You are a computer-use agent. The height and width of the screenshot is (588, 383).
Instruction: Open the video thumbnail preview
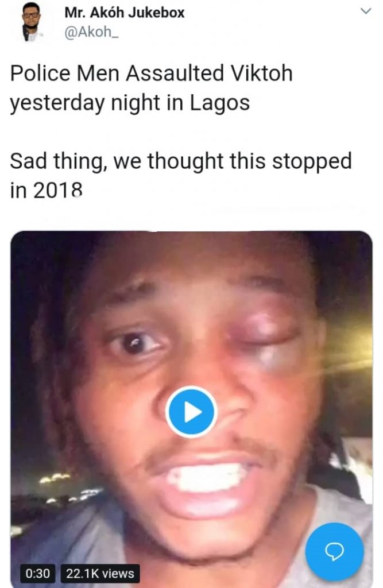[x=191, y=409]
